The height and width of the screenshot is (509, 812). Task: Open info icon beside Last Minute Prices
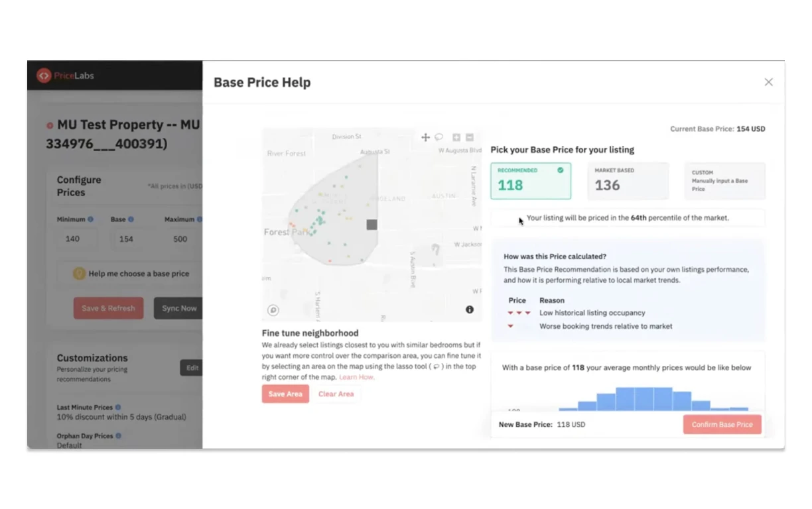pyautogui.click(x=118, y=408)
